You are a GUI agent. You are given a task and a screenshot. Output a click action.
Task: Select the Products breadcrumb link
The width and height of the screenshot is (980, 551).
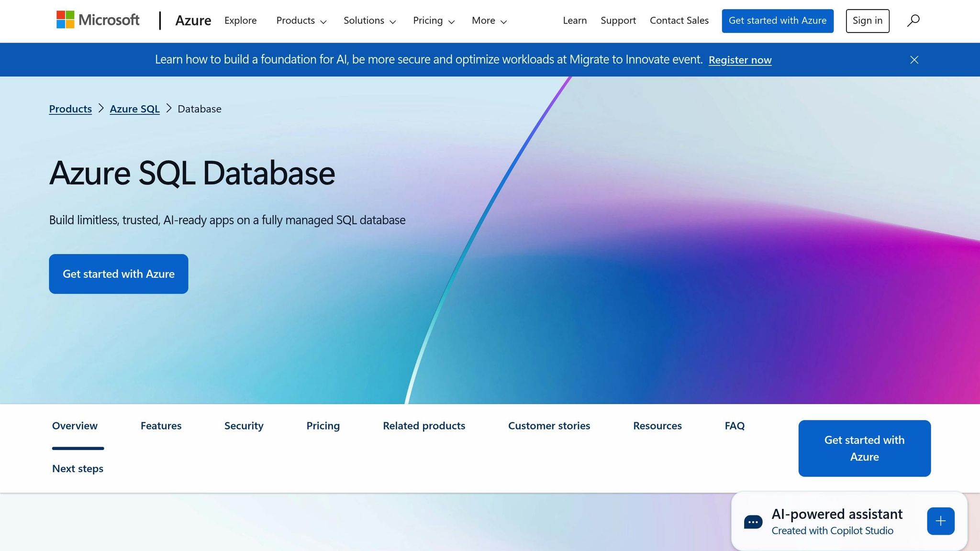coord(70,109)
